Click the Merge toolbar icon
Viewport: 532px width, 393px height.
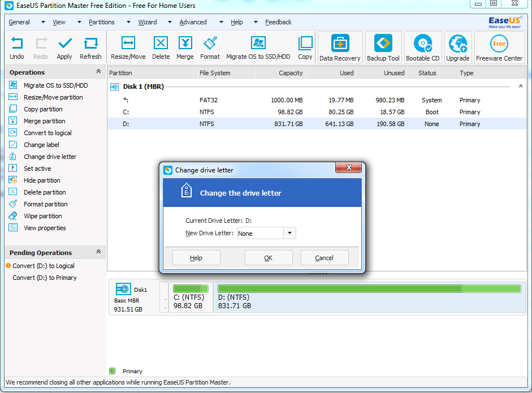coord(185,43)
